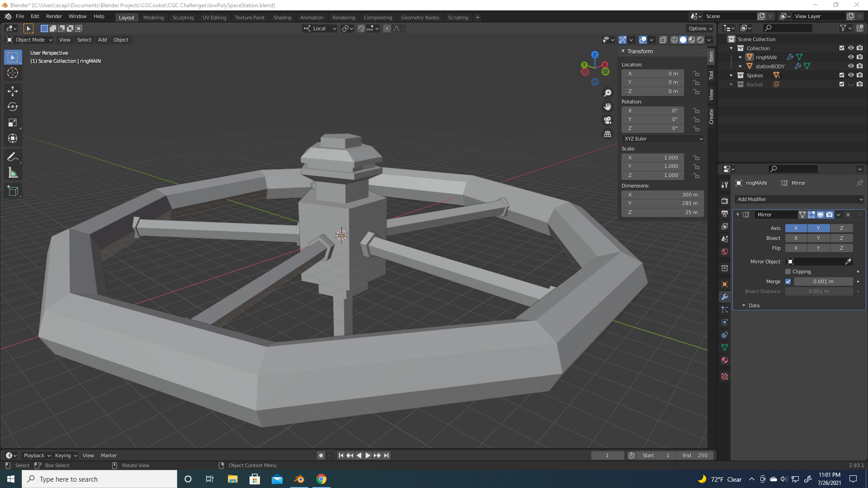Select the Scale tool
The width and height of the screenshot is (868, 488).
pyautogui.click(x=13, y=123)
